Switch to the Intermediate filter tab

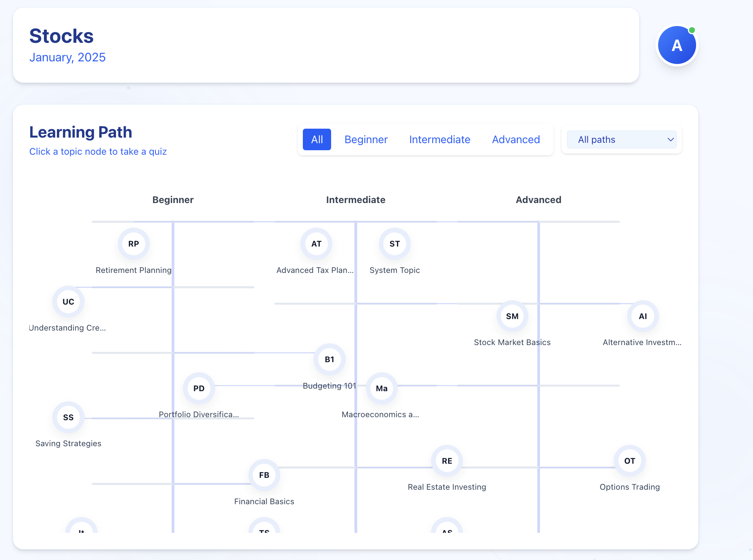439,139
